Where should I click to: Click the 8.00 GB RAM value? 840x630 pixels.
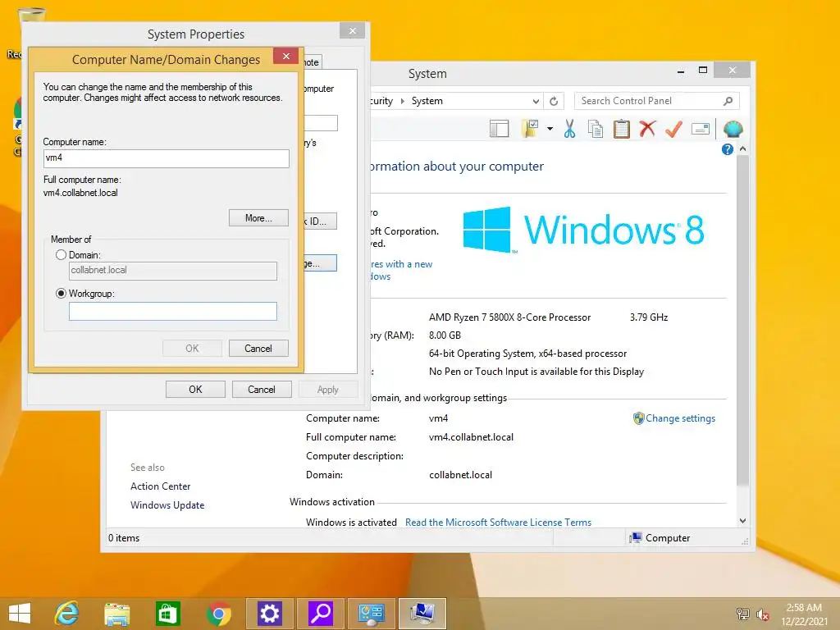pos(445,336)
